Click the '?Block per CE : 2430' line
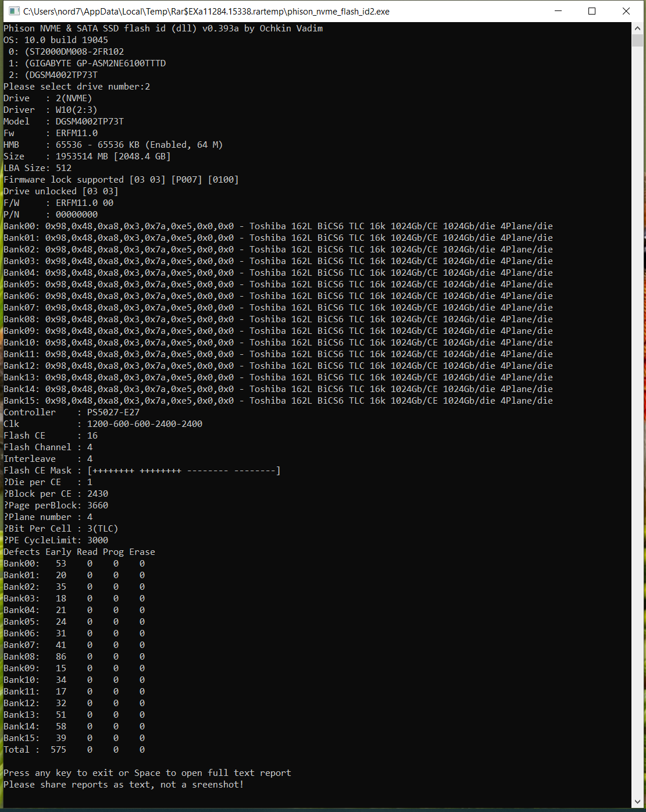The height and width of the screenshot is (812, 646). [56, 494]
